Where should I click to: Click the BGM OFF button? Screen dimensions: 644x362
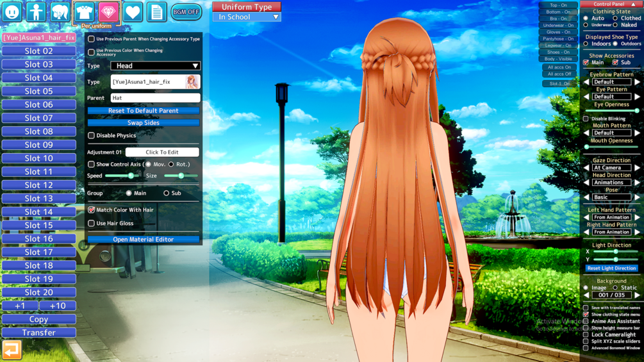186,12
